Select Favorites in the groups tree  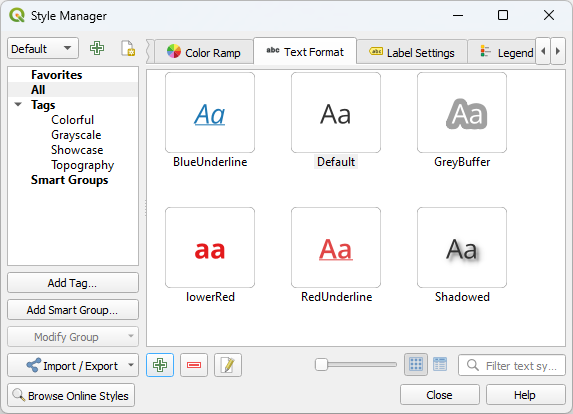pyautogui.click(x=57, y=75)
